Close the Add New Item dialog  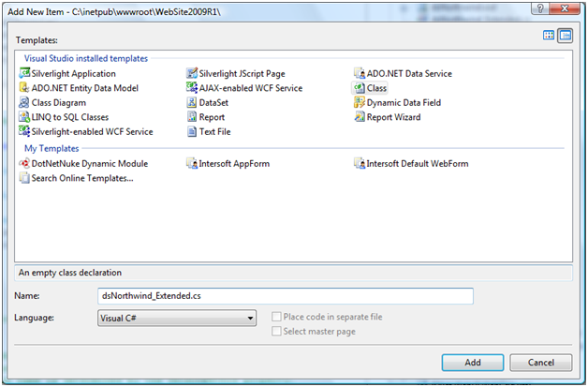(x=565, y=8)
